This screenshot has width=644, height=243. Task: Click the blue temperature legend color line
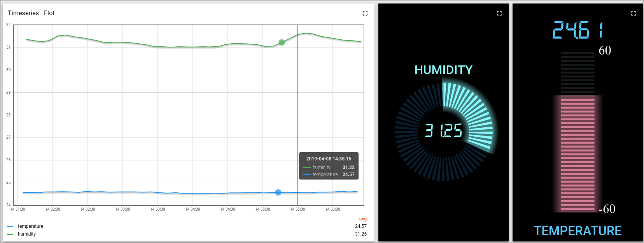coord(10,226)
